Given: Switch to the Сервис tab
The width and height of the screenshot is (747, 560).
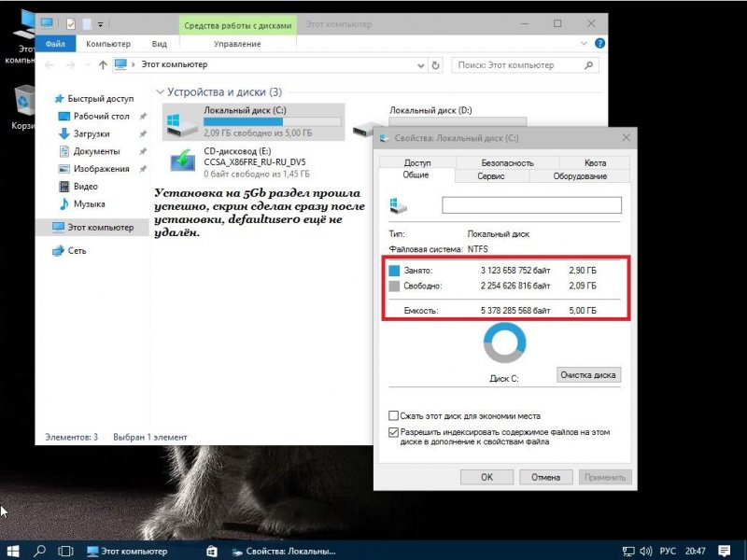Looking at the screenshot, I should click(491, 175).
